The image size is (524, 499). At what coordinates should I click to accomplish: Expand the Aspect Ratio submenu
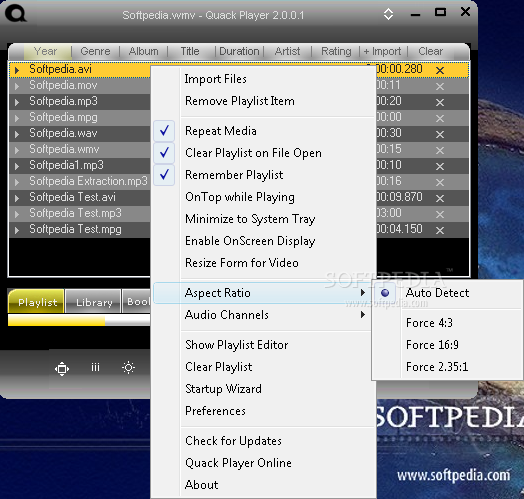[262, 293]
